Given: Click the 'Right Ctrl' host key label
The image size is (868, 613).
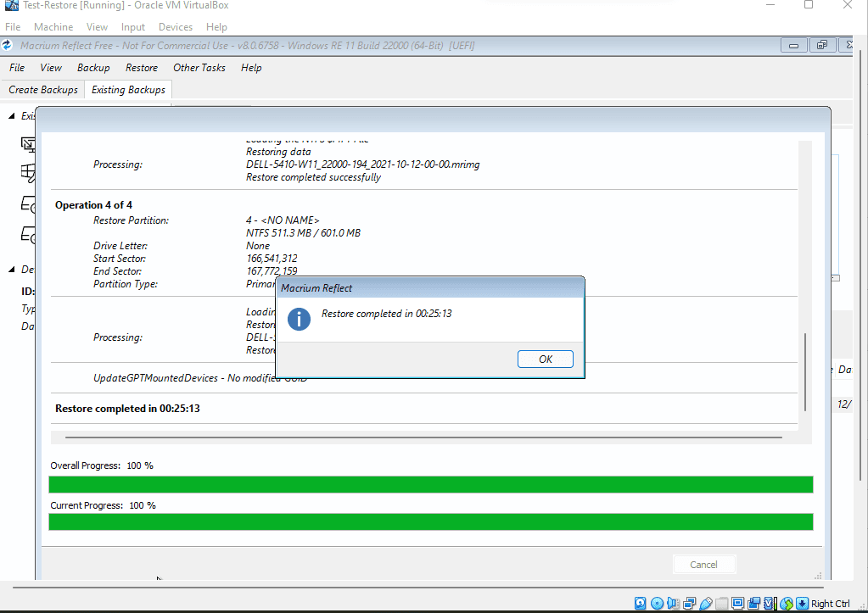Looking at the screenshot, I should pyautogui.click(x=831, y=604).
